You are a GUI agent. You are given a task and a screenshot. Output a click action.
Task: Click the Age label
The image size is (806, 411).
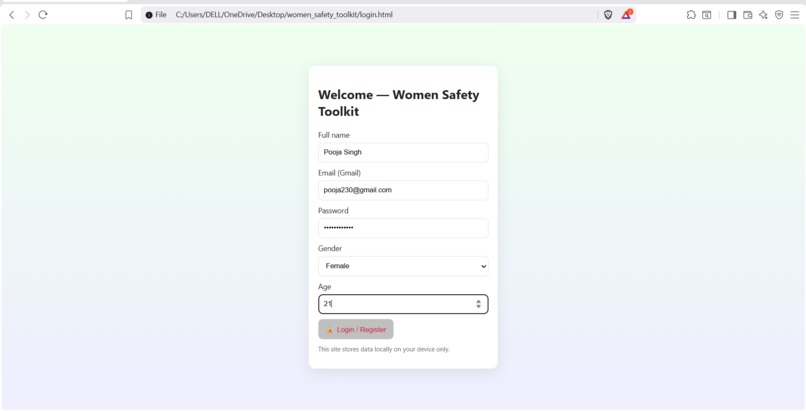click(324, 287)
